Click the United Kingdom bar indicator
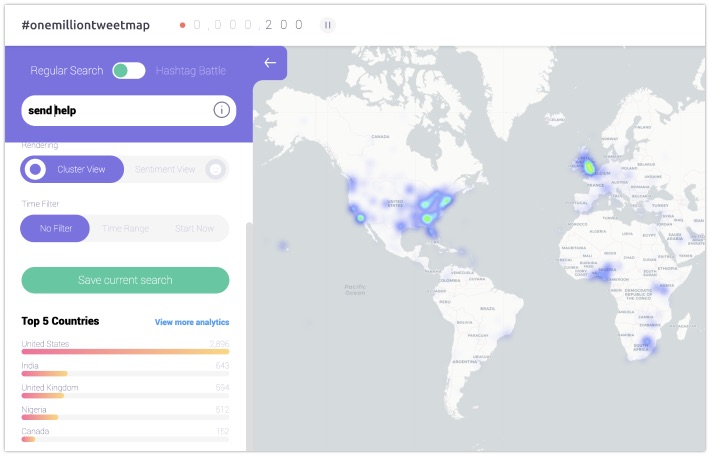This screenshot has width=710, height=456. click(x=43, y=395)
